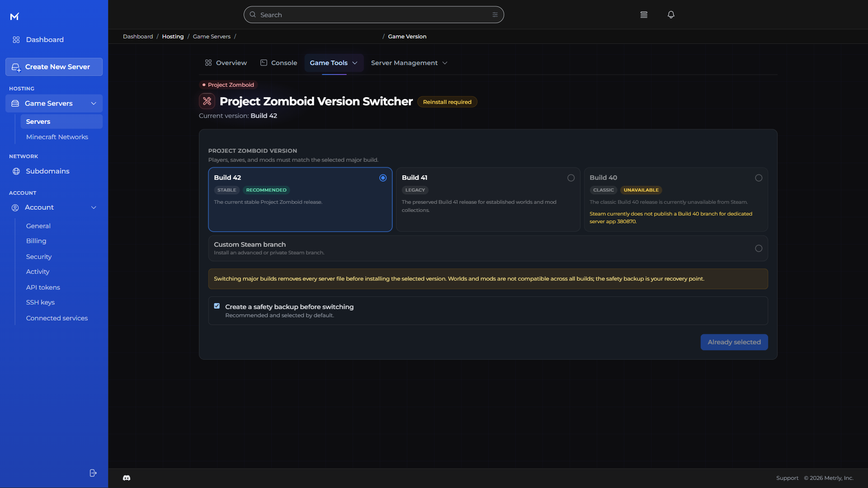This screenshot has width=868, height=488.
Task: Focus the Search input field
Action: (x=373, y=14)
